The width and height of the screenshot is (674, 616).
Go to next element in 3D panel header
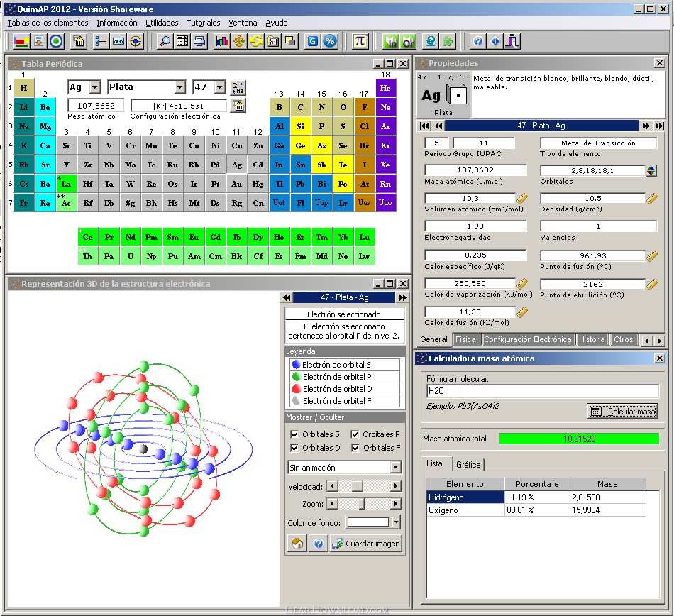402,297
